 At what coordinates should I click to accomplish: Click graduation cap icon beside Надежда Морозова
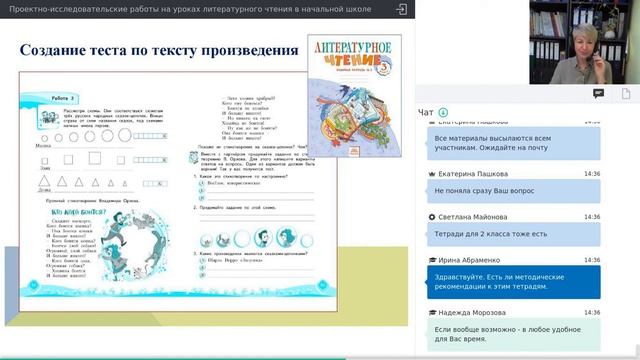[432, 313]
